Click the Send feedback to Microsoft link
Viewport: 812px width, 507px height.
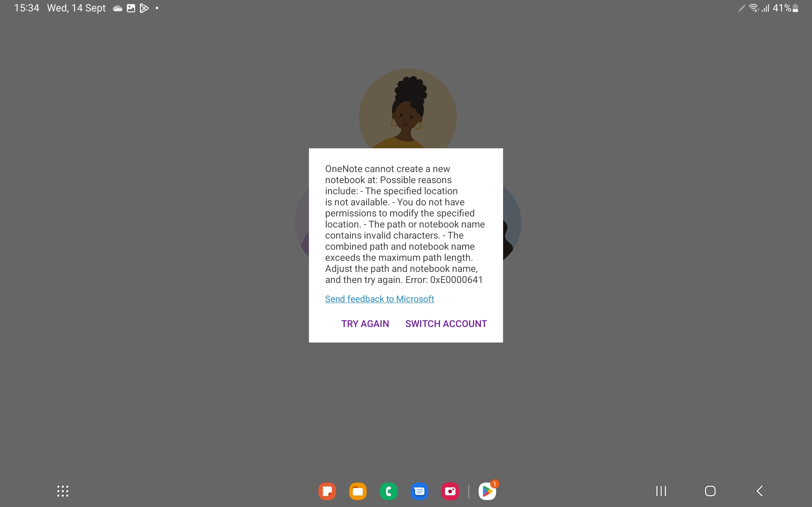[x=379, y=298]
